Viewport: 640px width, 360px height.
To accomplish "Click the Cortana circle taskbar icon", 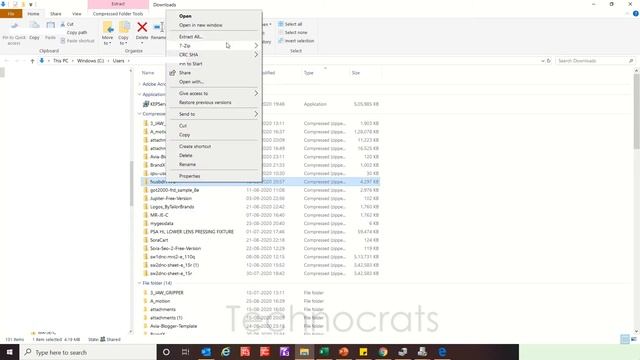I will (166, 352).
